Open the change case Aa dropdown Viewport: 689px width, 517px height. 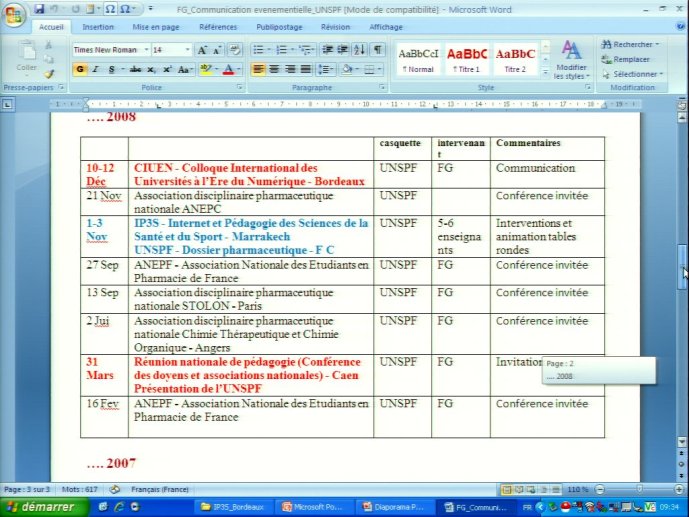coord(185,69)
